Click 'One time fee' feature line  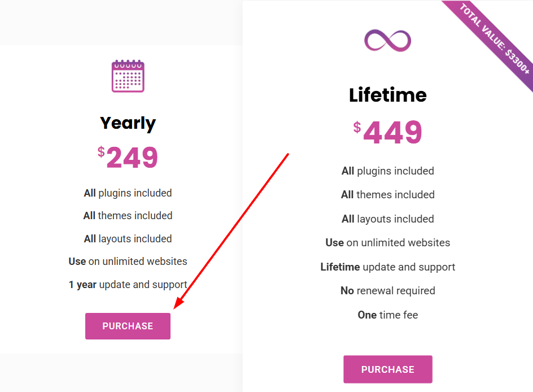(x=388, y=315)
